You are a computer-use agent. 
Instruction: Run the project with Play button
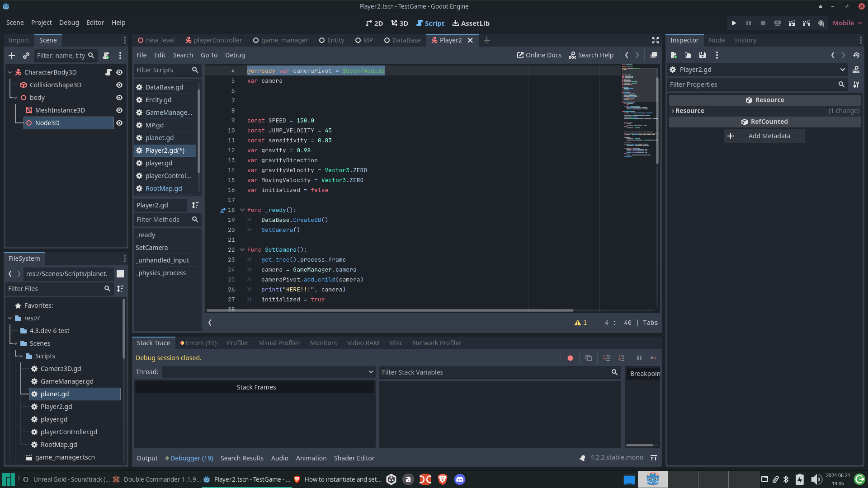[x=734, y=23]
